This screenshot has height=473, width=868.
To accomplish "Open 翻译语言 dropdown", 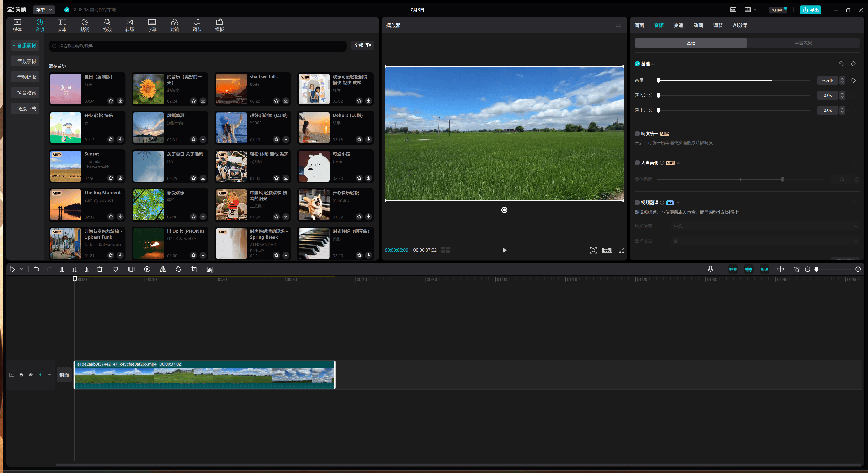I will point(765,241).
